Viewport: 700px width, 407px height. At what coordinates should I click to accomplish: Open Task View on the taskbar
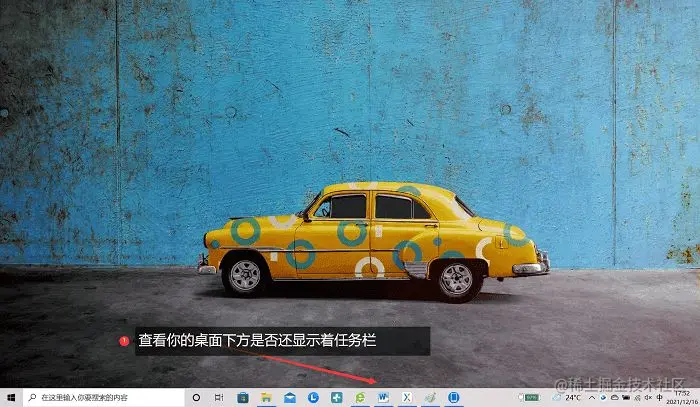(x=219, y=397)
